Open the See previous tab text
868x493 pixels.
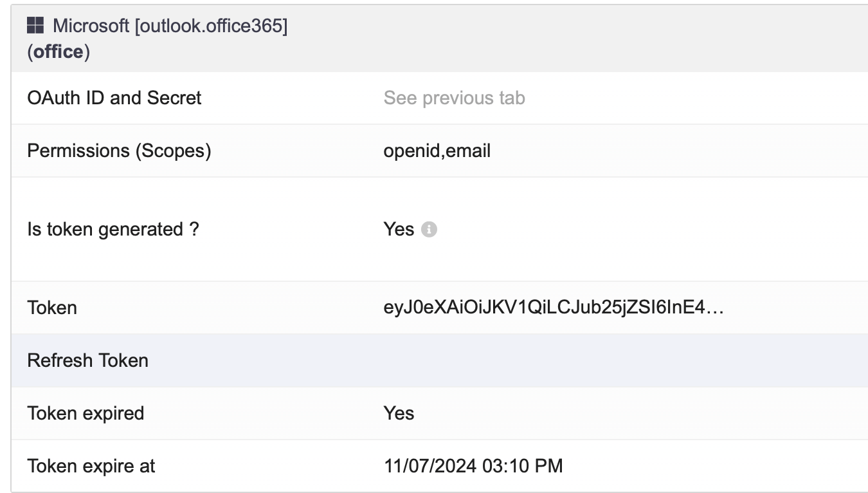455,98
